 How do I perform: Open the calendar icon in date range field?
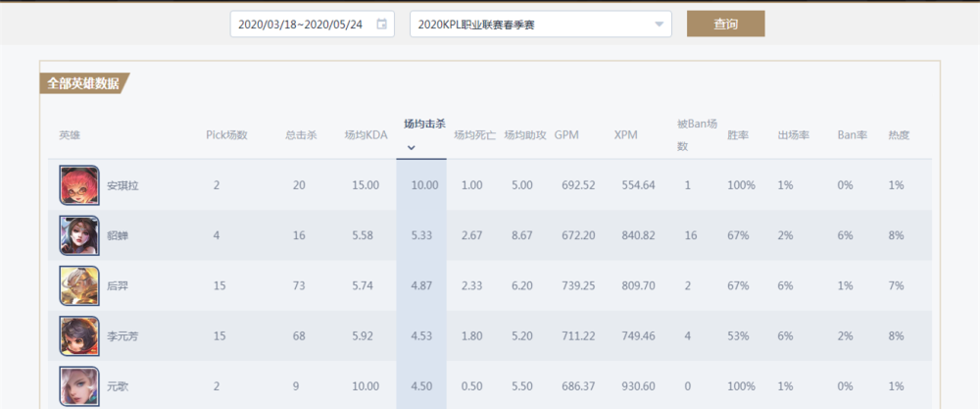coord(382,25)
